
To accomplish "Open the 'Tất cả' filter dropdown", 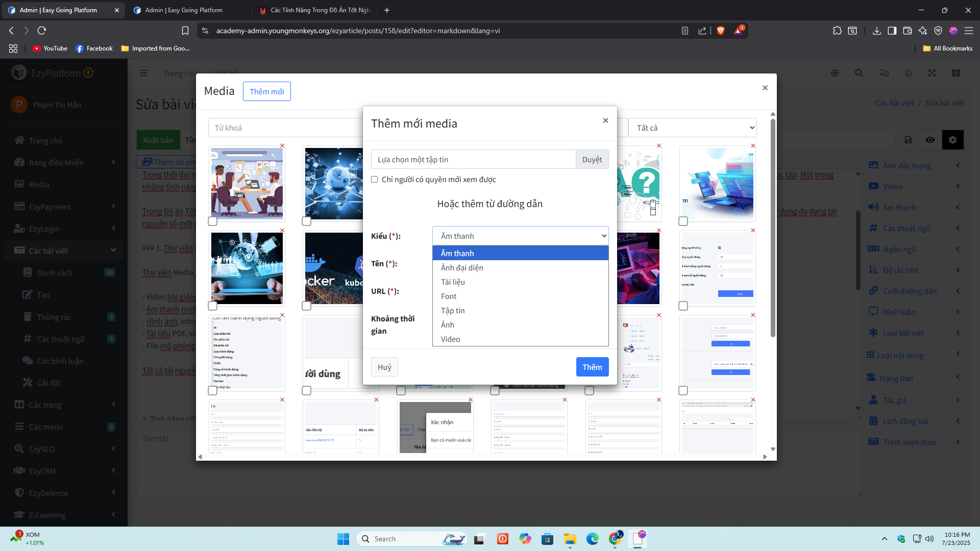I will point(693,128).
